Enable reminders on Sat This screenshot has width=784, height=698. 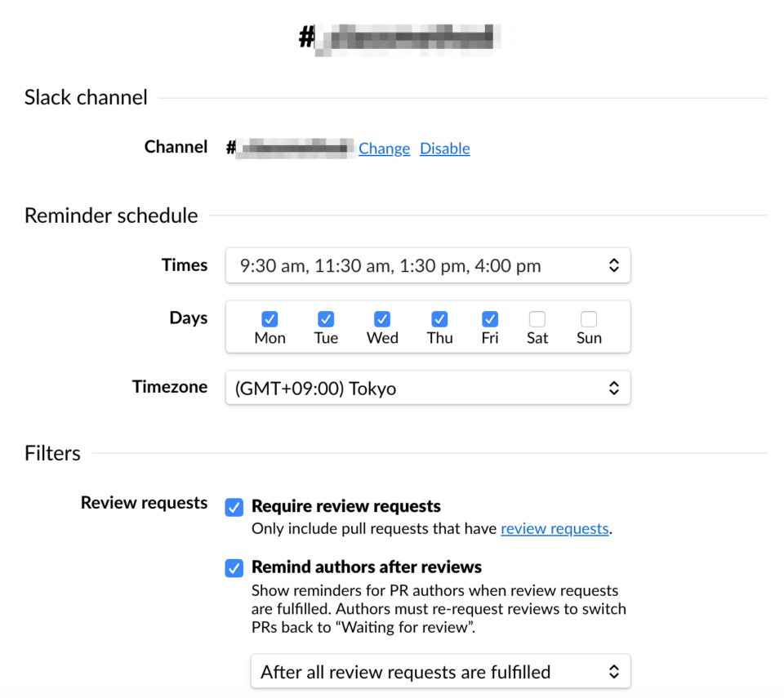pyautogui.click(x=537, y=320)
